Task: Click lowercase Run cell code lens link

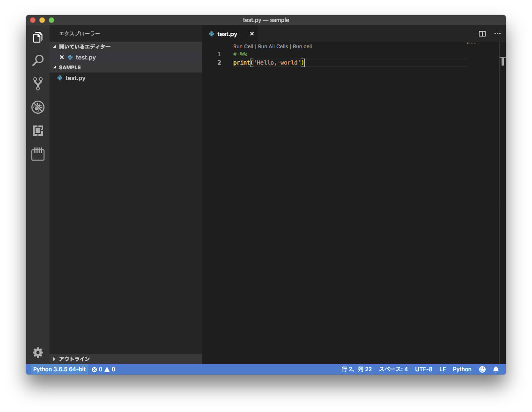Action: [x=303, y=46]
